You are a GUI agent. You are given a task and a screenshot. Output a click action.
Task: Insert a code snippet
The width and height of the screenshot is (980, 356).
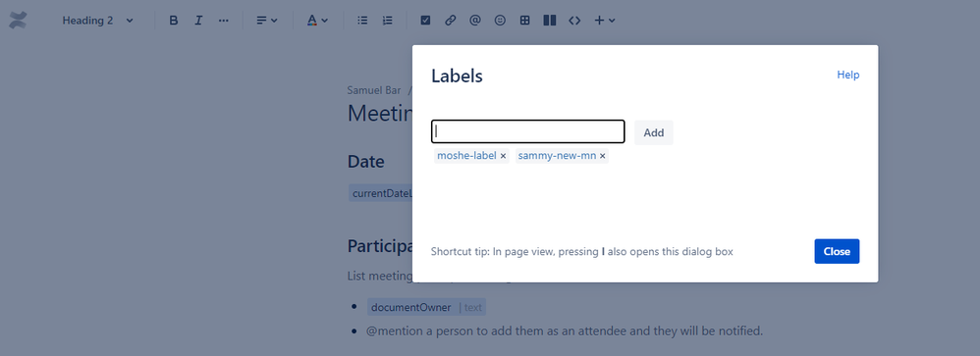pyautogui.click(x=575, y=20)
